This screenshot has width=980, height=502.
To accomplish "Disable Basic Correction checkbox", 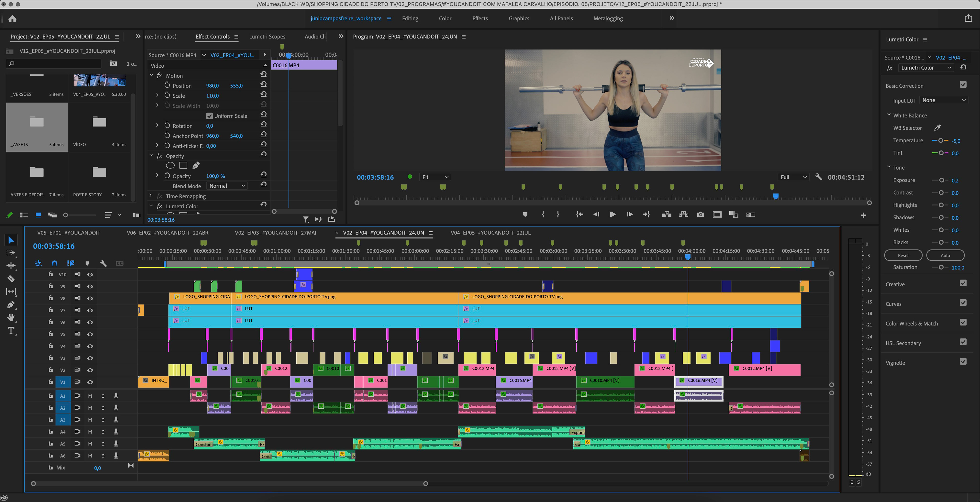I will click(x=963, y=84).
